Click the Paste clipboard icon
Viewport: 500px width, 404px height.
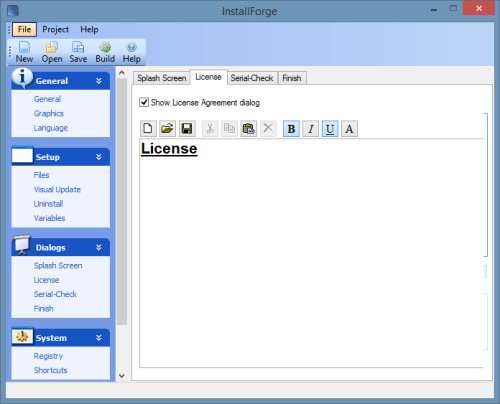click(x=249, y=129)
